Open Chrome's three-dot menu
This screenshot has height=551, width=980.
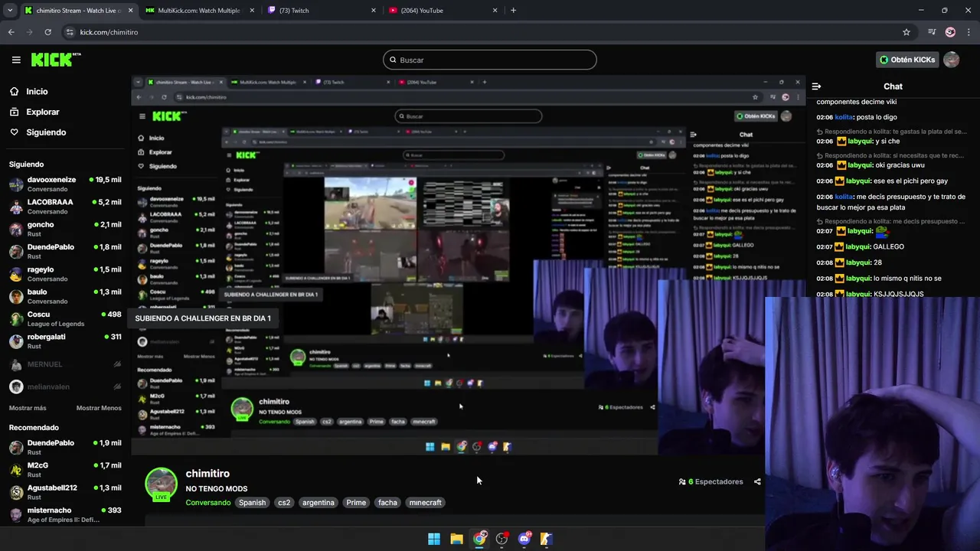969,32
